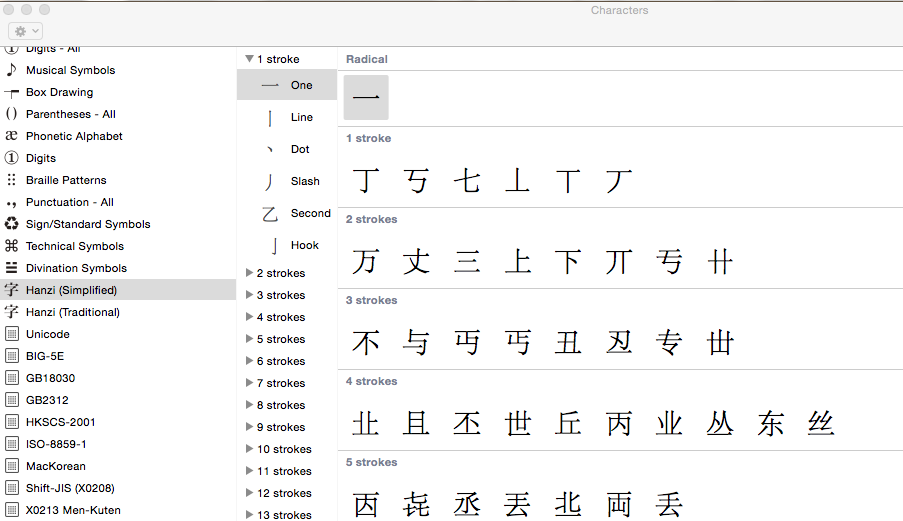Expand the 10 strokes radical group
903x521 pixels.
pyautogui.click(x=249, y=449)
